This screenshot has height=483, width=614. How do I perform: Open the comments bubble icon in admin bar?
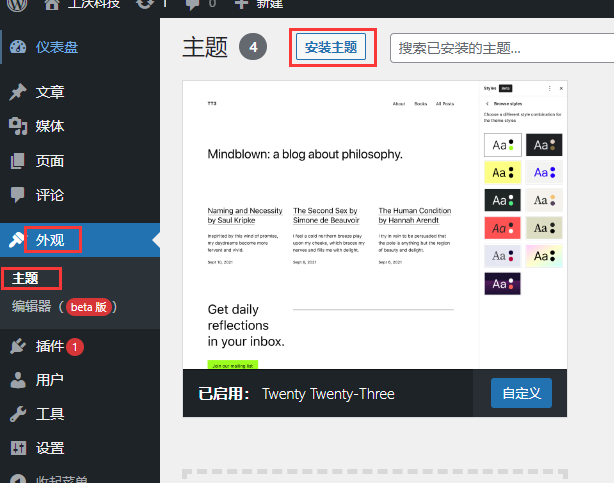192,4
